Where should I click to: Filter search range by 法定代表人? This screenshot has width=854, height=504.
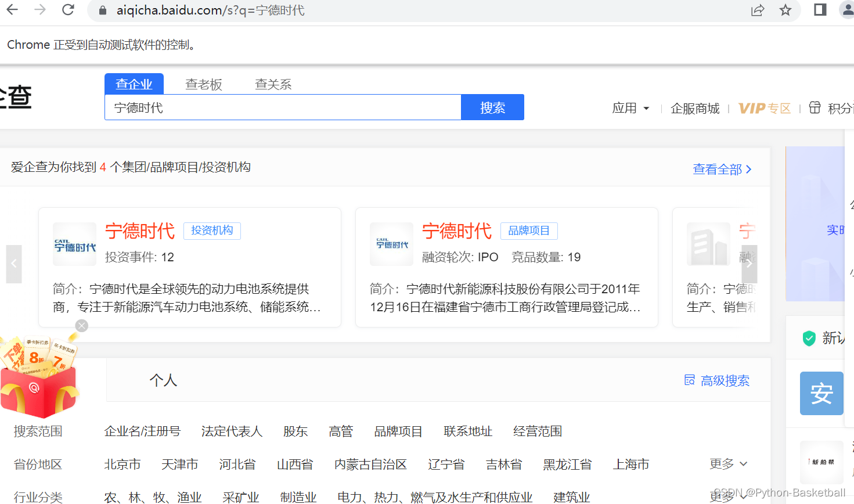point(232,431)
